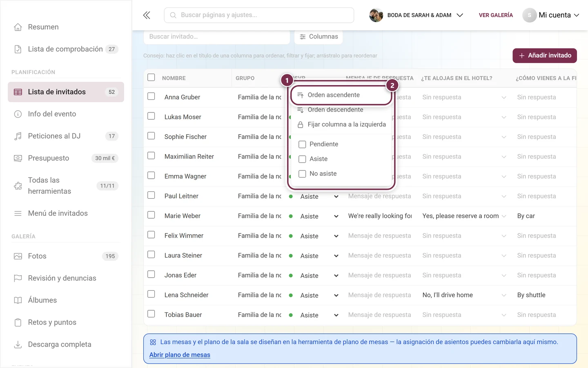Click the Columnas button

click(x=318, y=37)
